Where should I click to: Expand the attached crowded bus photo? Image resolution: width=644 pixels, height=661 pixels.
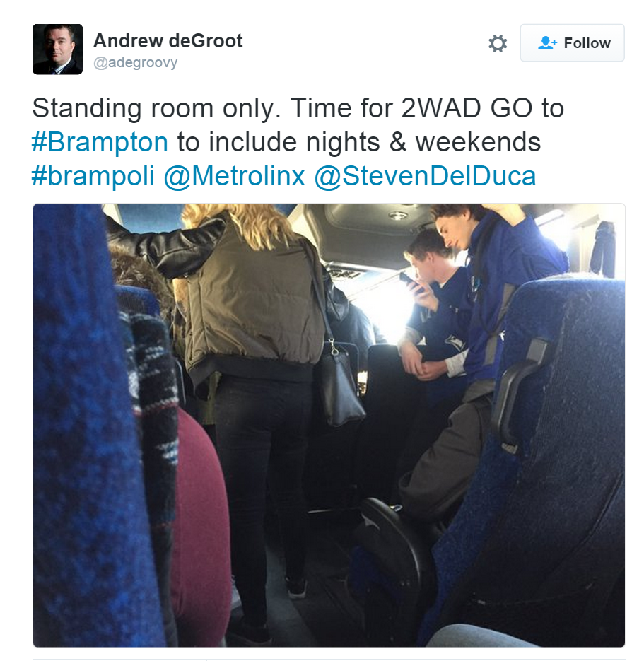tap(329, 425)
